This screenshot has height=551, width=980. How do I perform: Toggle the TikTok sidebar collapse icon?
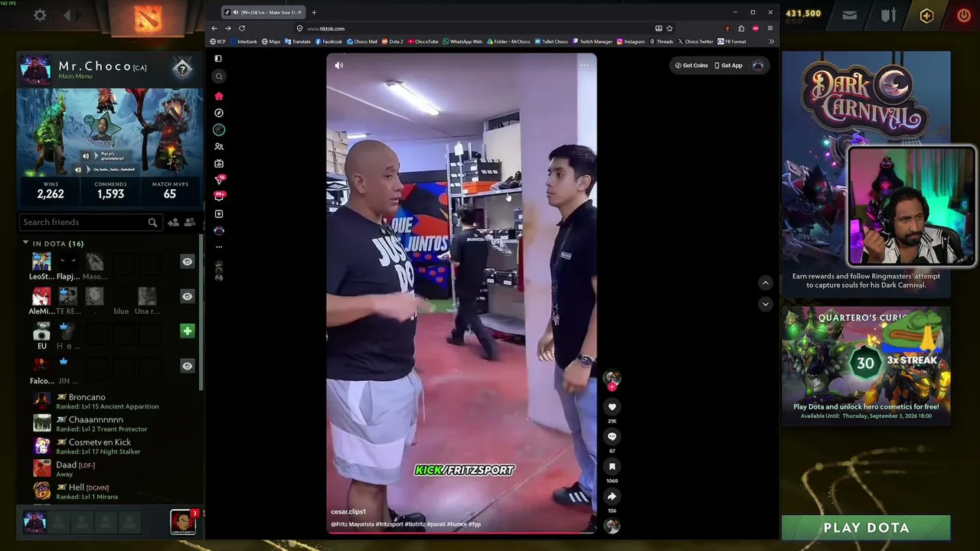[x=219, y=58]
